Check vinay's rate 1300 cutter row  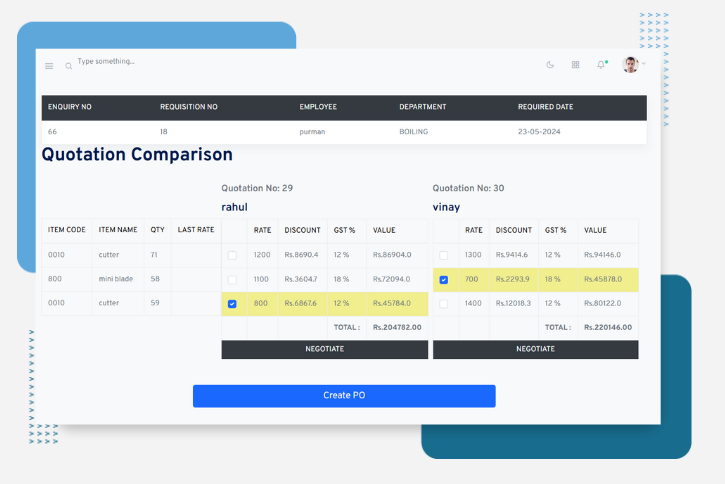[x=444, y=256]
